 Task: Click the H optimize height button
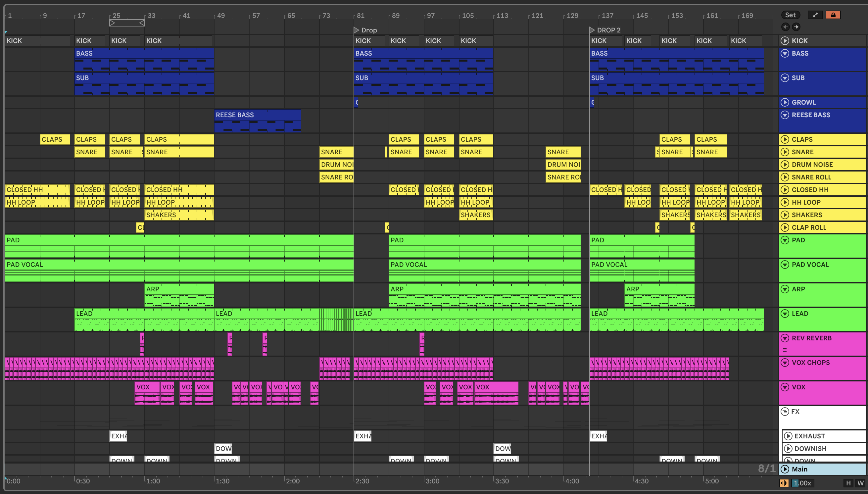click(848, 483)
